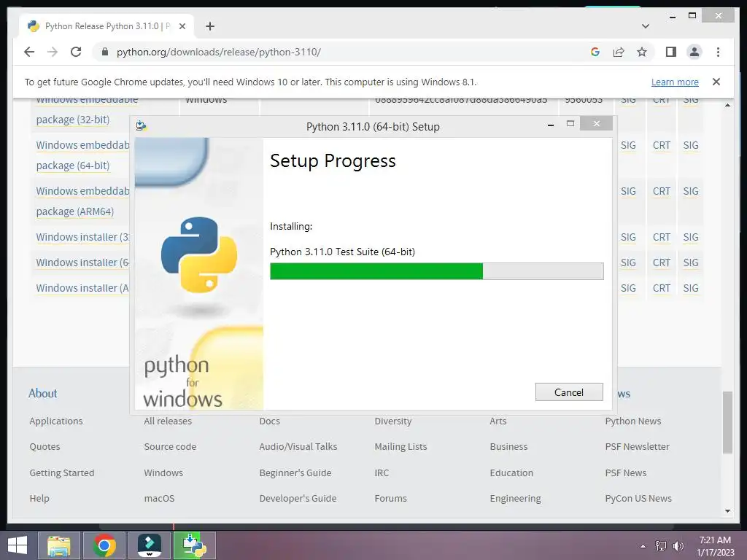
Task: Open Audio/Visual Talks footer link
Action: (298, 447)
